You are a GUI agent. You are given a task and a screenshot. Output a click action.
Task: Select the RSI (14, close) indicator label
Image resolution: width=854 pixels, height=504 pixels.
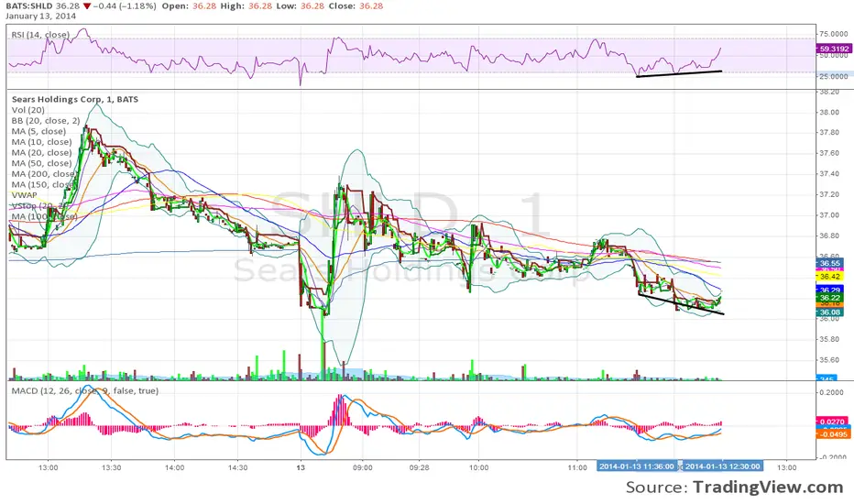[40, 34]
